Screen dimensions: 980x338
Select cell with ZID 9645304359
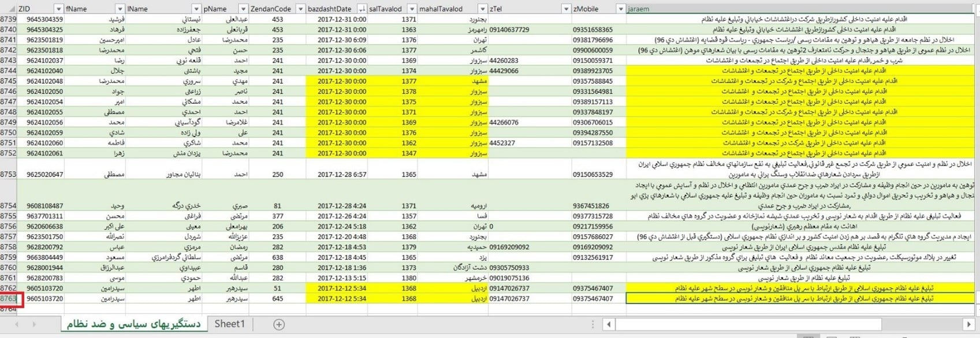tap(40, 19)
